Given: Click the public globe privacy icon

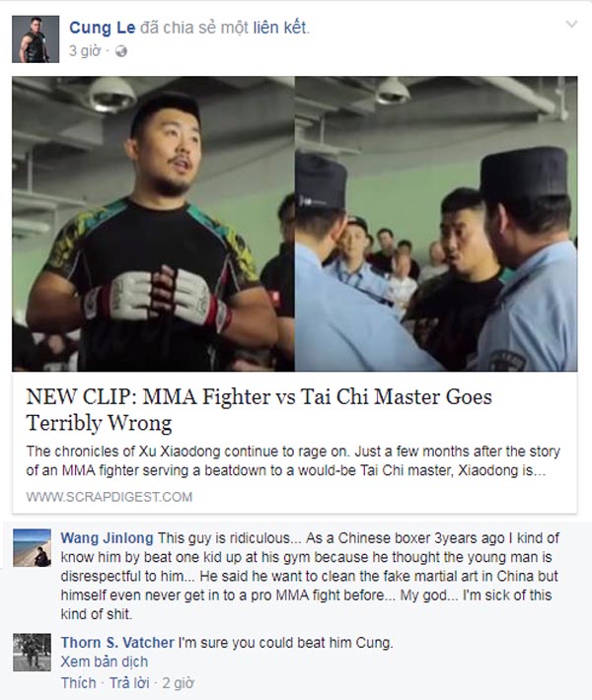Looking at the screenshot, I should click(121, 51).
